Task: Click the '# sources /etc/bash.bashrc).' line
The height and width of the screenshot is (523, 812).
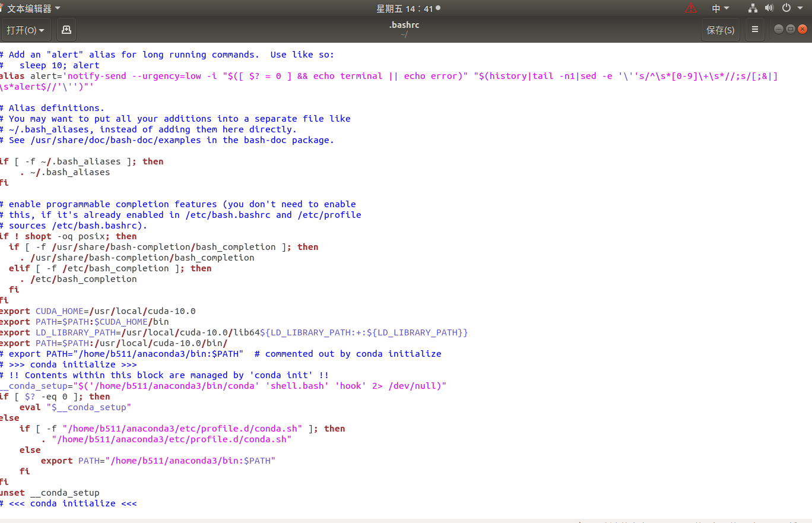Action: pos(74,226)
